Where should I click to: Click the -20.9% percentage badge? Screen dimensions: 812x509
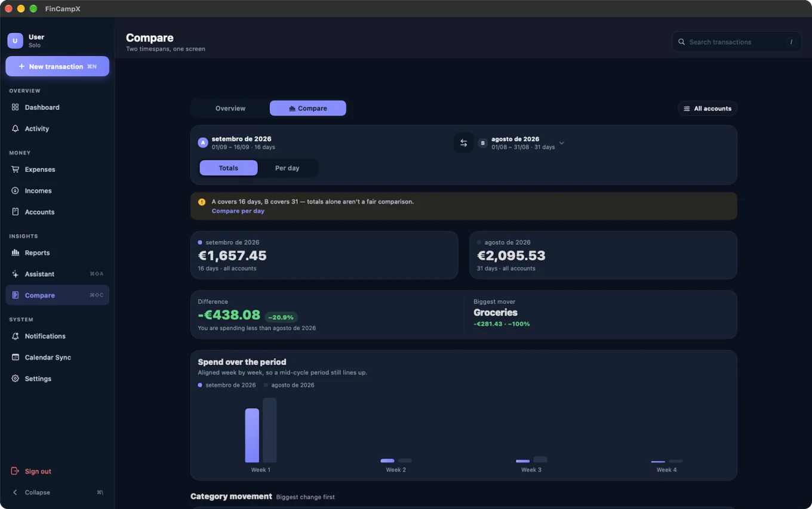[x=281, y=317]
